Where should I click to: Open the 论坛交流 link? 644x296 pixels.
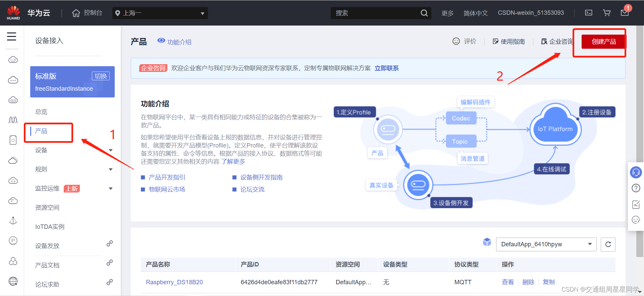pos(252,189)
